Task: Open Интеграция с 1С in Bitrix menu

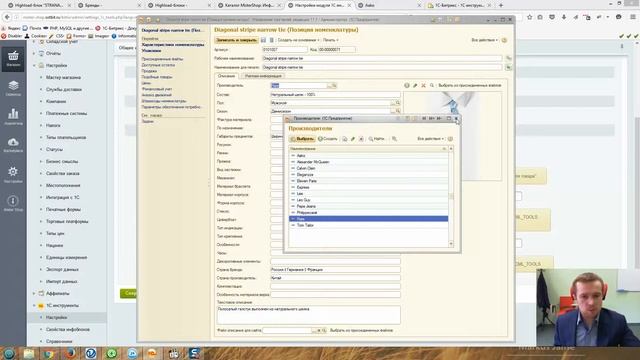Action: tap(62, 198)
